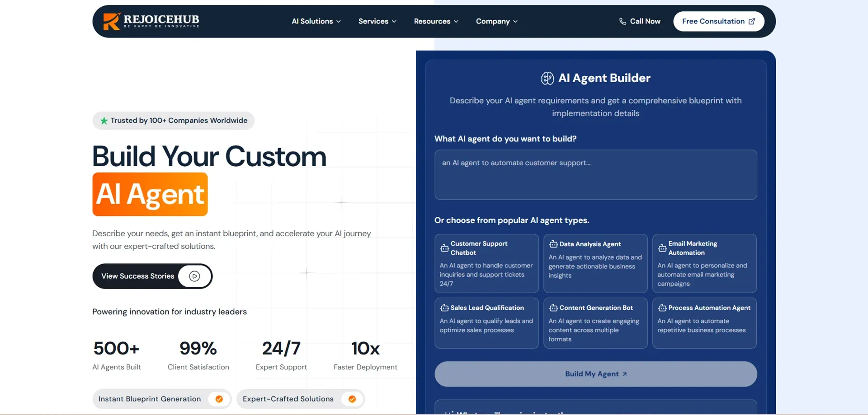Click Call Now in the navigation bar

pyautogui.click(x=645, y=21)
